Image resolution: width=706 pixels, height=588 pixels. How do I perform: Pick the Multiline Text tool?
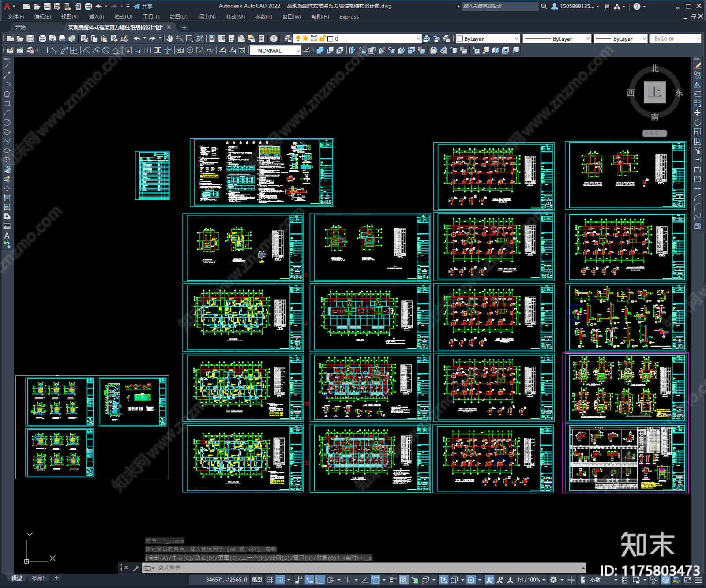click(7, 236)
